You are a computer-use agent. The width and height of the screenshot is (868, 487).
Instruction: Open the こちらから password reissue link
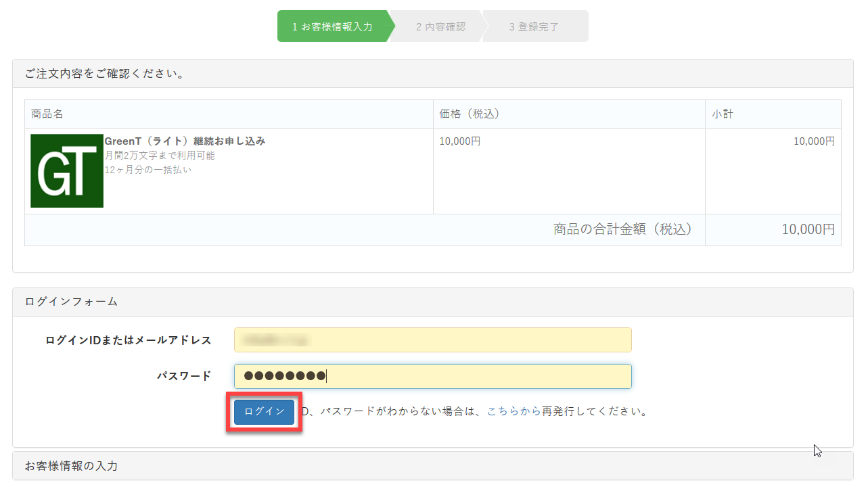click(513, 411)
